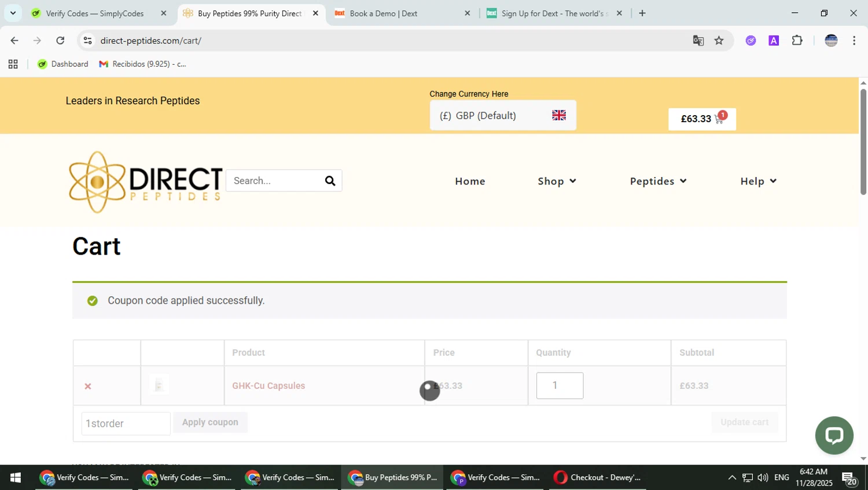Screen dimensions: 868x490
Task: Open the tab search dropdown arrow
Action: [13, 13]
